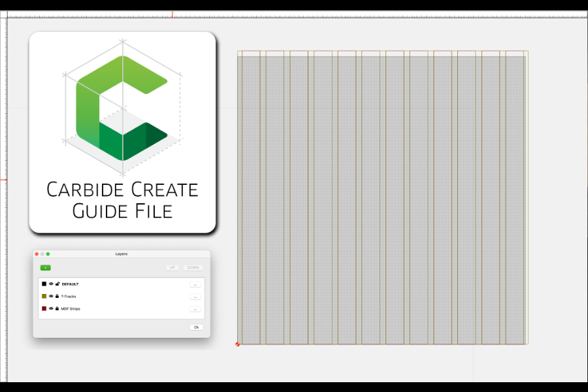Viewport: 588px width, 392px height.
Task: Hide the T-Tracks layer
Action: pos(51,297)
